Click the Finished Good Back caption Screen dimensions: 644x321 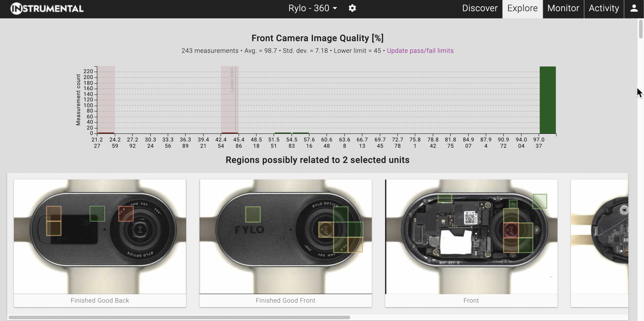(100, 300)
